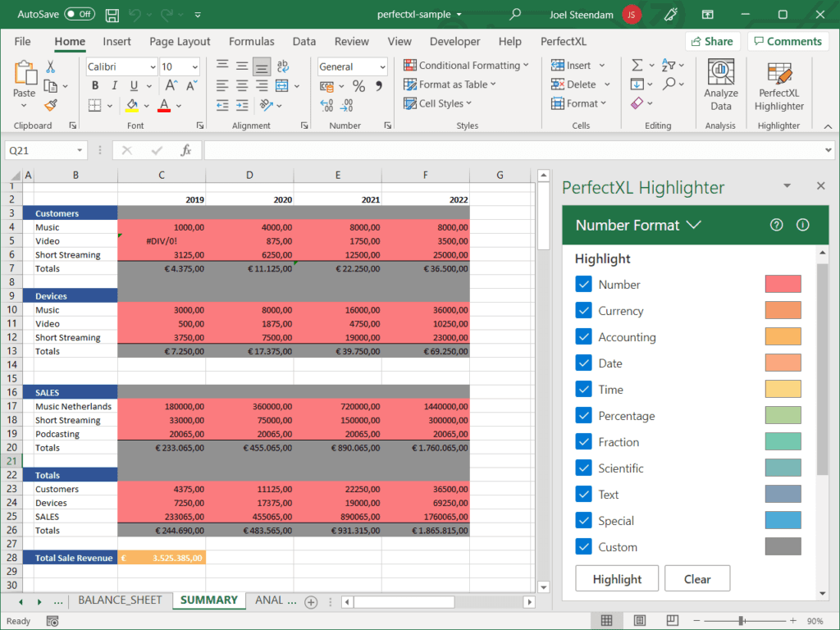Viewport: 840px width, 630px height.
Task: Disable the Scientific highlight checkbox
Action: pyautogui.click(x=584, y=468)
